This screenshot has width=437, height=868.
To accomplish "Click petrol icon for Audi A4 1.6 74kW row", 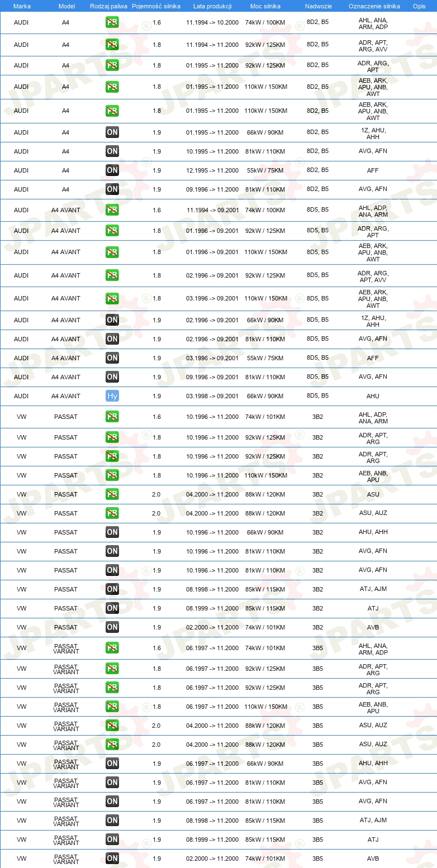I will [x=112, y=23].
